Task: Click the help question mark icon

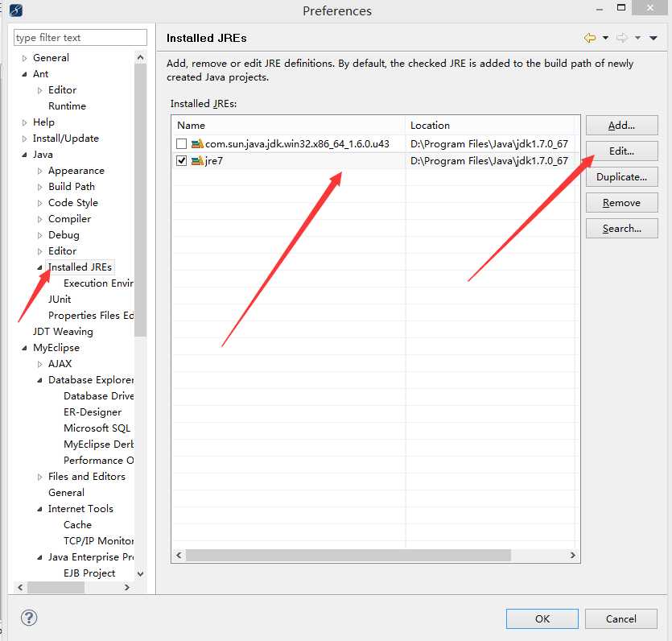Action: (29, 618)
